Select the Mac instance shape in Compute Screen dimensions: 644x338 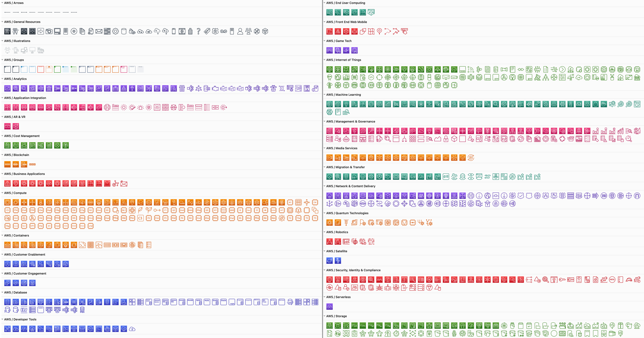tap(132, 218)
